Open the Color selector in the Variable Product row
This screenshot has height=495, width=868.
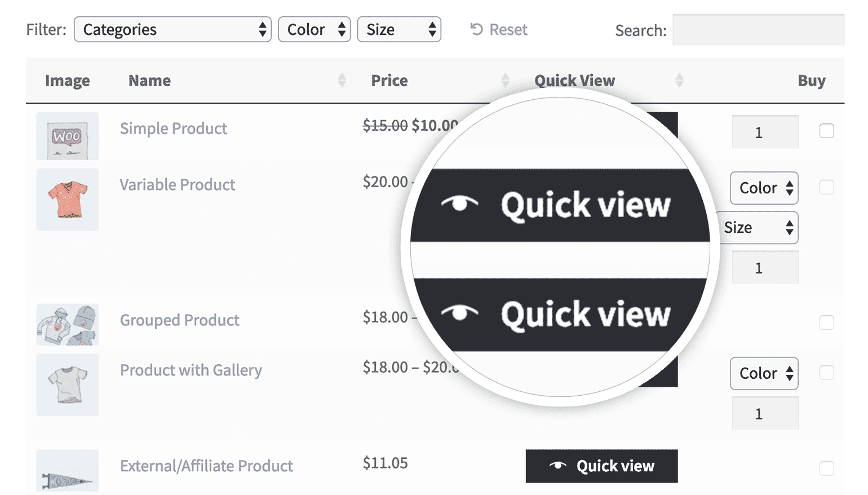764,188
